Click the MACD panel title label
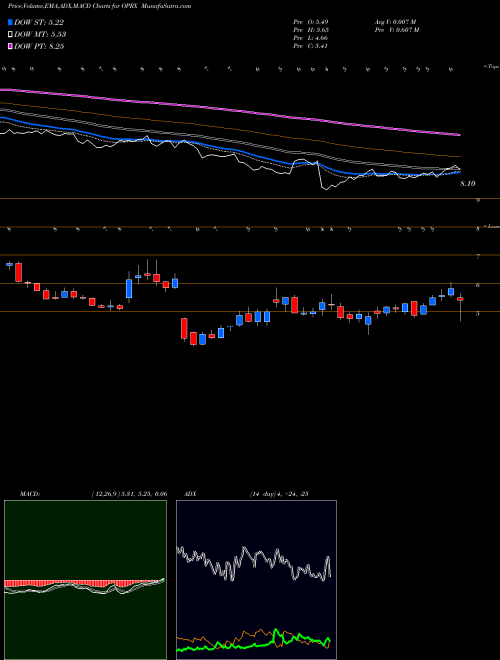500x660 pixels. [x=30, y=494]
